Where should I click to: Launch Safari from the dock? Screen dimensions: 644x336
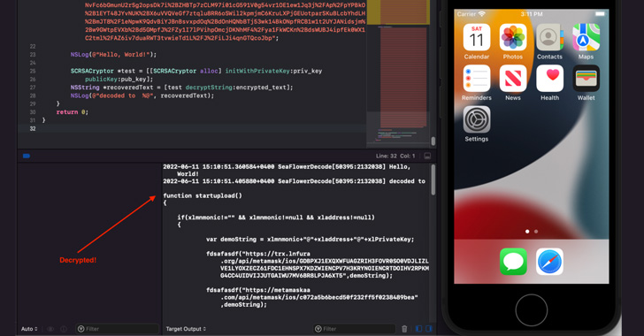tap(549, 262)
